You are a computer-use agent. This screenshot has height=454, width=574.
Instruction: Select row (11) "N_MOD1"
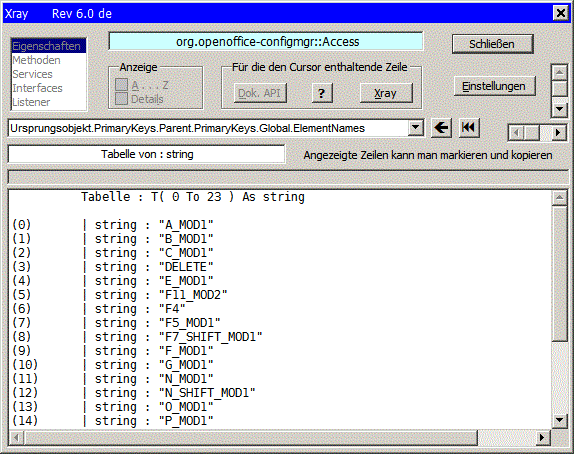(x=280, y=379)
